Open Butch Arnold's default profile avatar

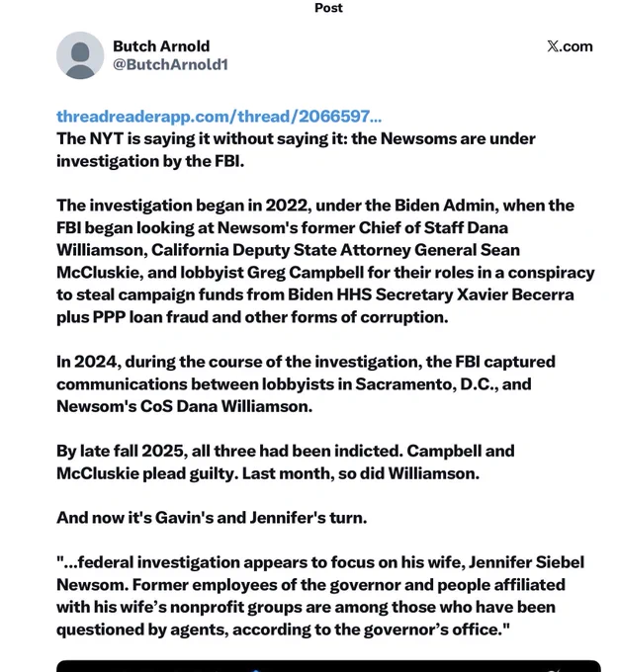(80, 55)
